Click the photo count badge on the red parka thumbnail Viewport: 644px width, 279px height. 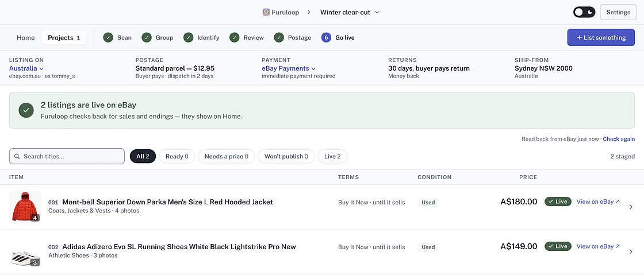pos(35,218)
